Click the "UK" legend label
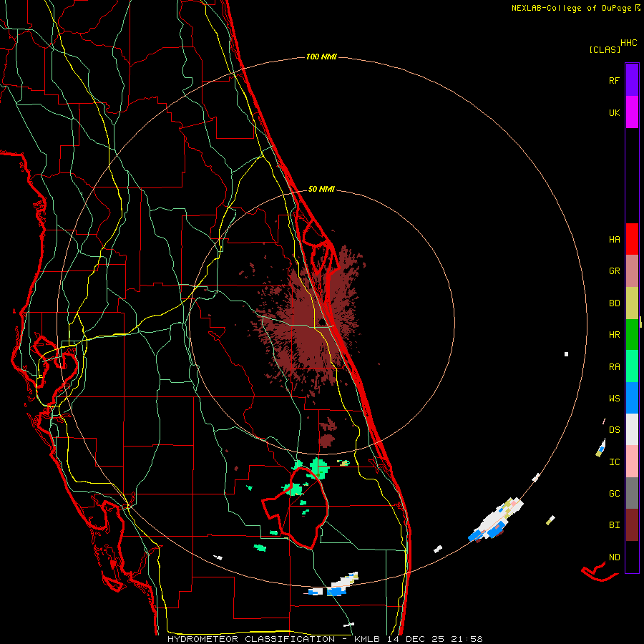 (614, 113)
